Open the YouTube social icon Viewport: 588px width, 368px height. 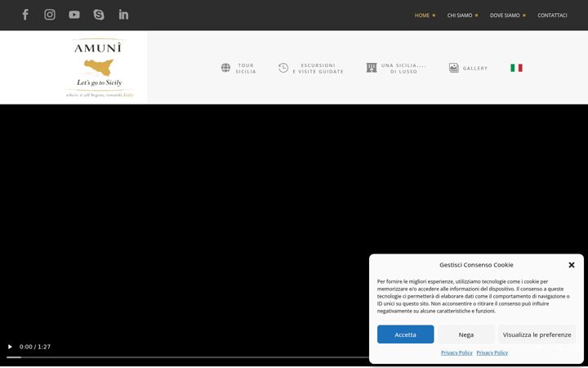point(74,15)
